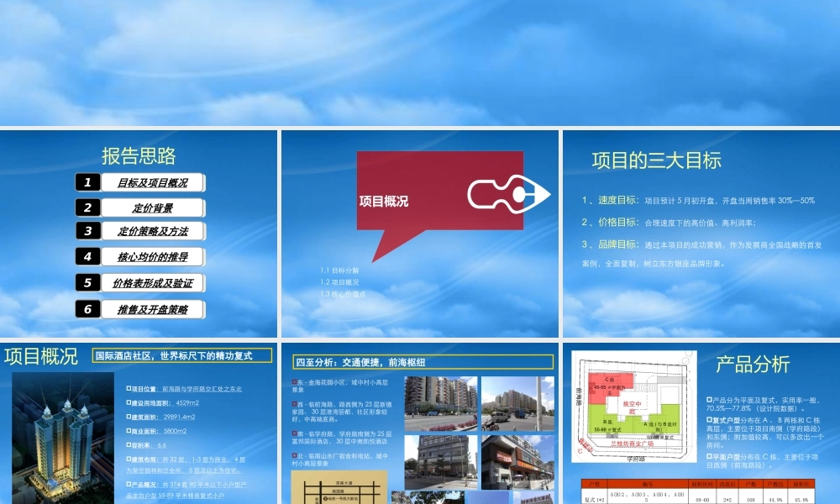This screenshot has height=504, width=840.
Task: Select the 1.3 核心价值点 line
Action: (343, 294)
